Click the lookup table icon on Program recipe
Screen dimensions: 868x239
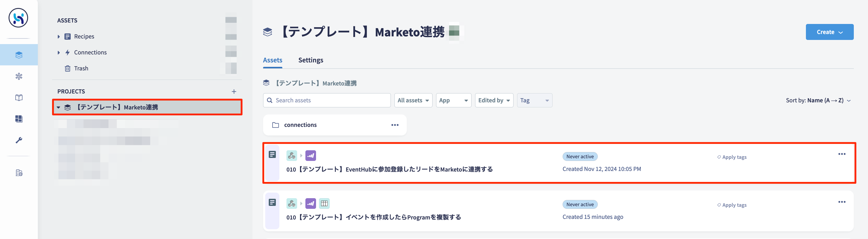(x=324, y=203)
